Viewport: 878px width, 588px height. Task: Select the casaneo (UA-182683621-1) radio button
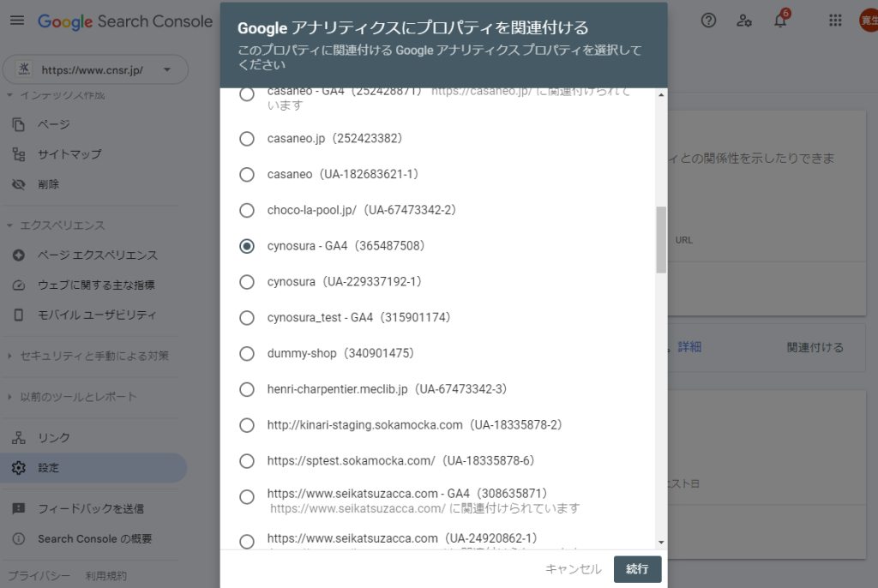tap(246, 175)
